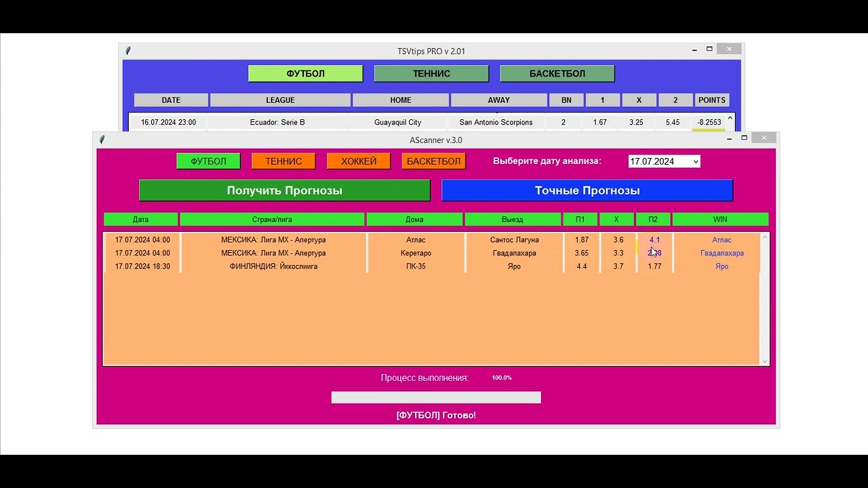Select the Атлас home team cell

click(416, 240)
